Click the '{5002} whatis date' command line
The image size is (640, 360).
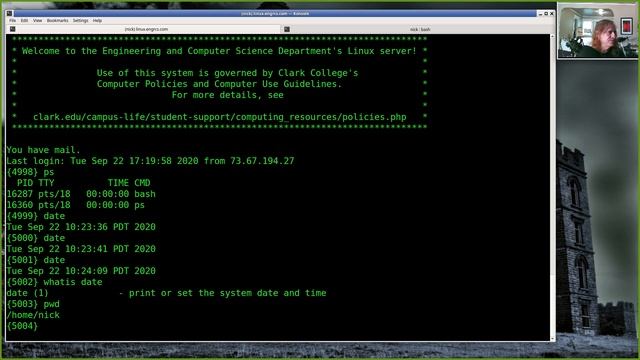click(54, 282)
